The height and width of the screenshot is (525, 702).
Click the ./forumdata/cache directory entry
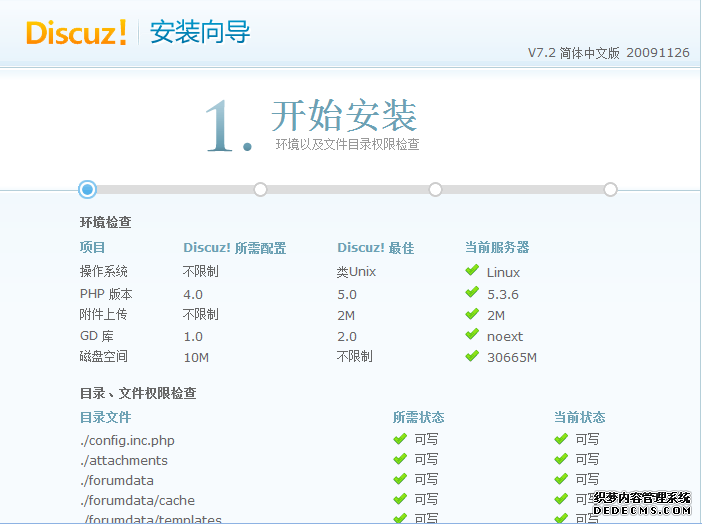(137, 501)
